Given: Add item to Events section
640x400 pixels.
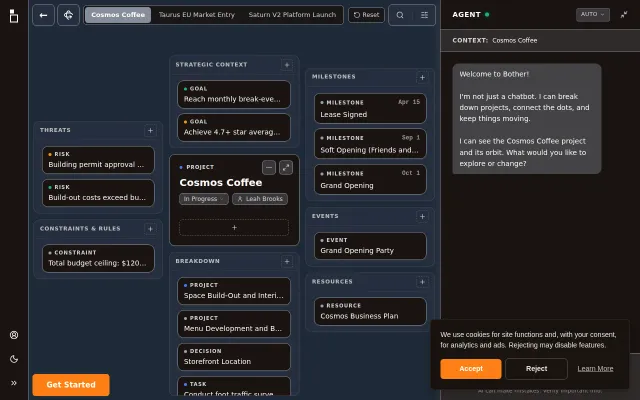Looking at the screenshot, I should click(x=422, y=216).
